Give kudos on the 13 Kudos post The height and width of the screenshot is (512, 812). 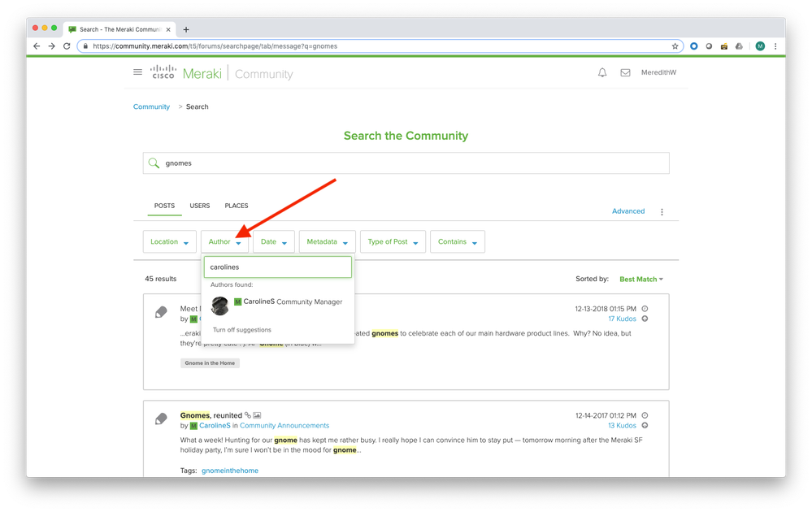(x=645, y=425)
